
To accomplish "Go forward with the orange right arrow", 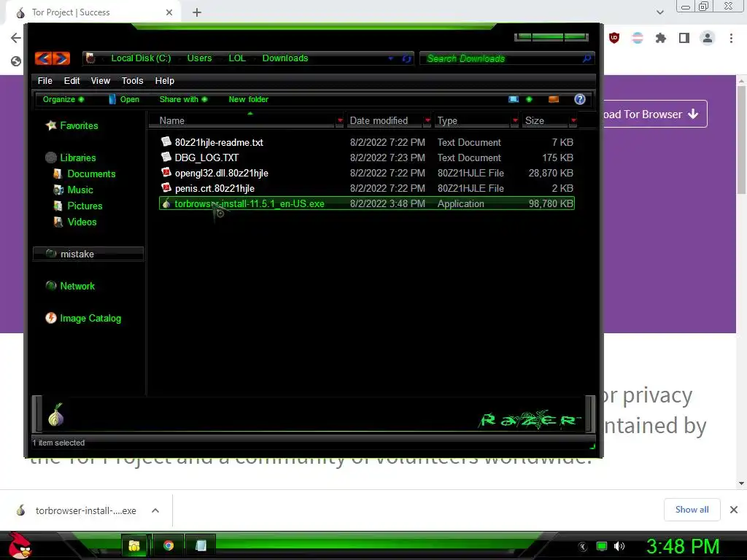I will coord(61,58).
